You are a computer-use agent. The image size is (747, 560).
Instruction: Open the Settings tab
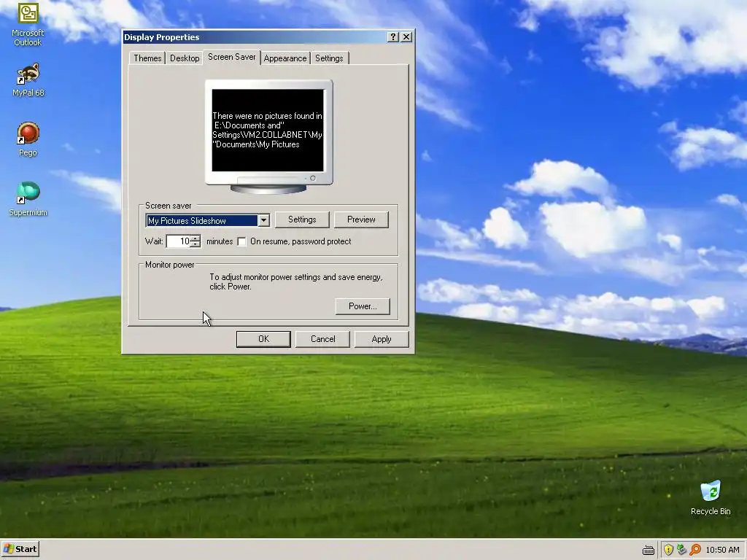tap(329, 58)
